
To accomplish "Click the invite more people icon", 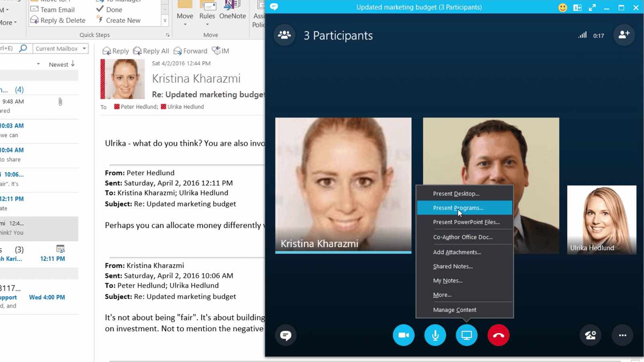I will (624, 35).
